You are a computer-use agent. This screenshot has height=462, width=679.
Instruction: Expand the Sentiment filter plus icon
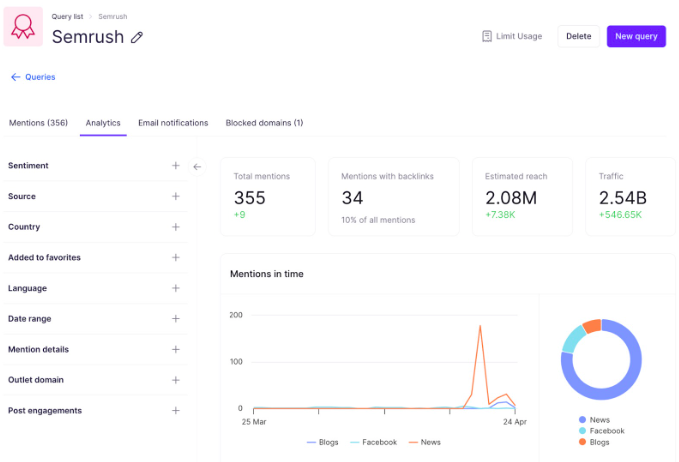tap(175, 166)
